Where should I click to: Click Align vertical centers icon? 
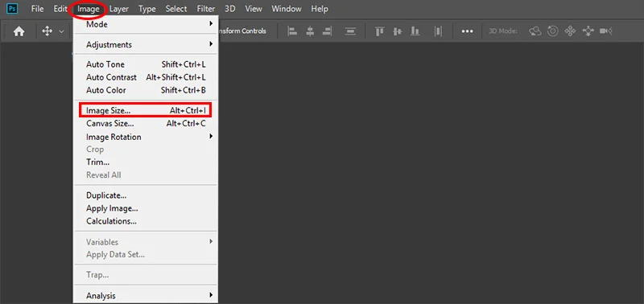(x=397, y=31)
